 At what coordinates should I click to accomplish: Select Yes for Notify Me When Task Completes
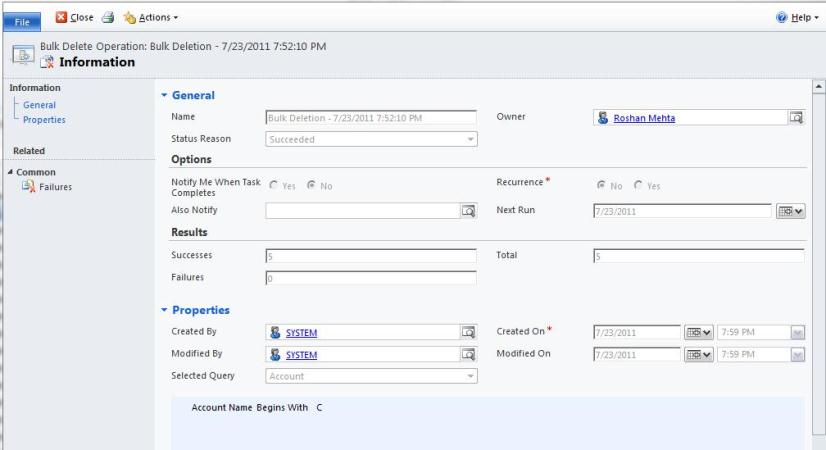[x=274, y=186]
